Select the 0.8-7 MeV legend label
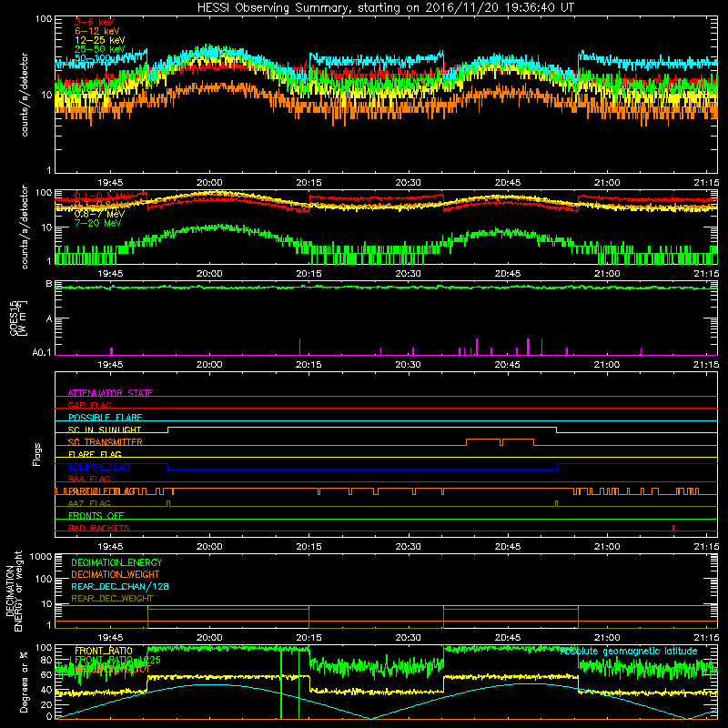Image resolution: width=728 pixels, height=728 pixels. coord(99,214)
